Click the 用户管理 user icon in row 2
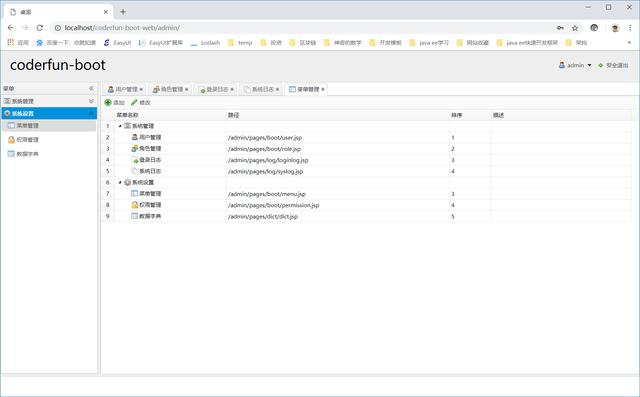 click(135, 137)
